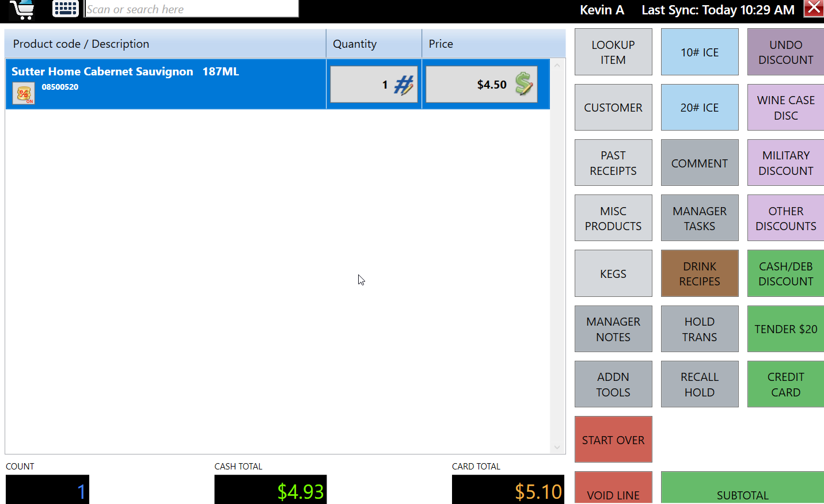Screen dimensions: 824x504
Task: Click the Scan or search here field
Action: click(x=191, y=9)
